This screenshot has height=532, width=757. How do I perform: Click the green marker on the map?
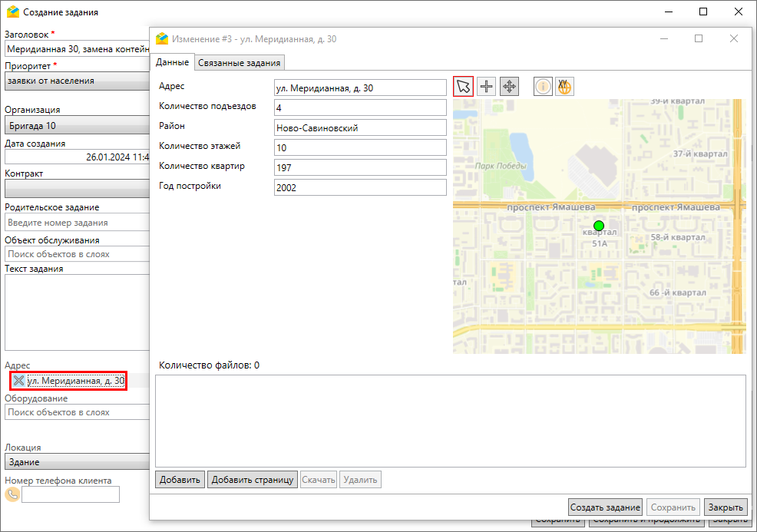pos(599,226)
